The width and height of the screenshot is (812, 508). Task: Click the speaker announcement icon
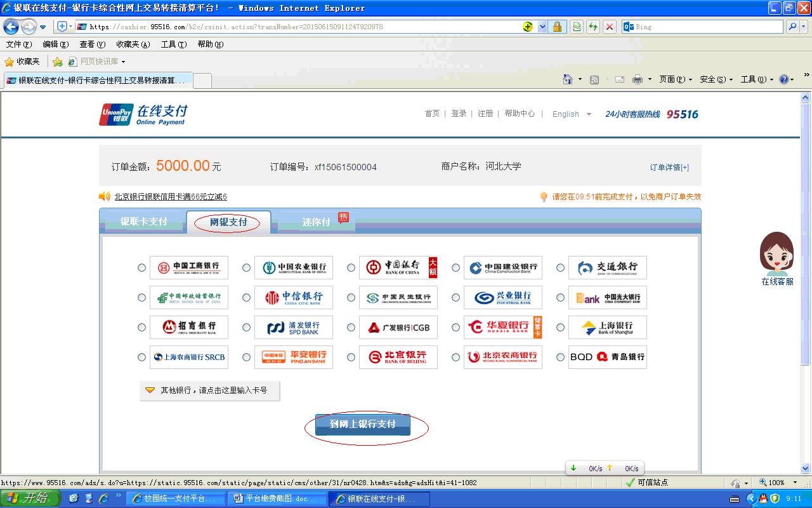pyautogui.click(x=105, y=196)
